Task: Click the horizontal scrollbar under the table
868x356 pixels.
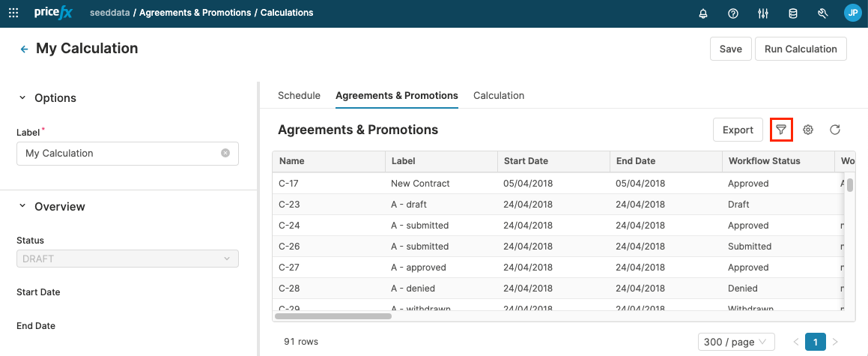Action: coord(333,316)
